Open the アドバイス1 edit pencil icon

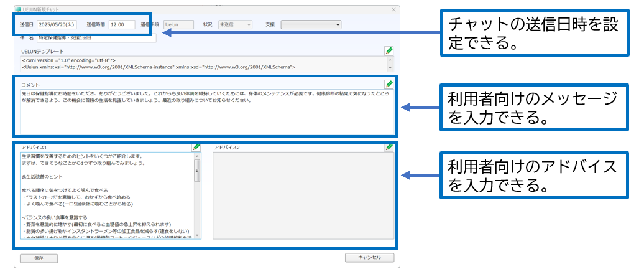(x=196, y=148)
